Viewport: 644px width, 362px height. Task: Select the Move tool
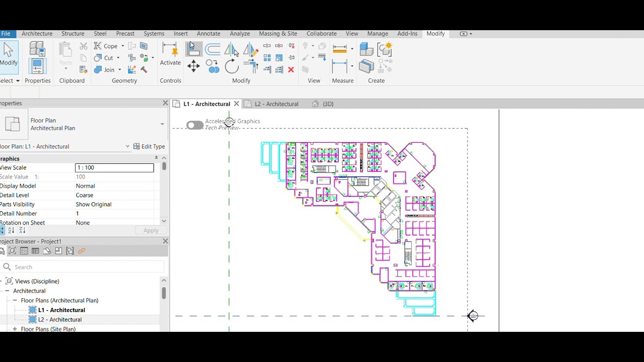pos(194,66)
